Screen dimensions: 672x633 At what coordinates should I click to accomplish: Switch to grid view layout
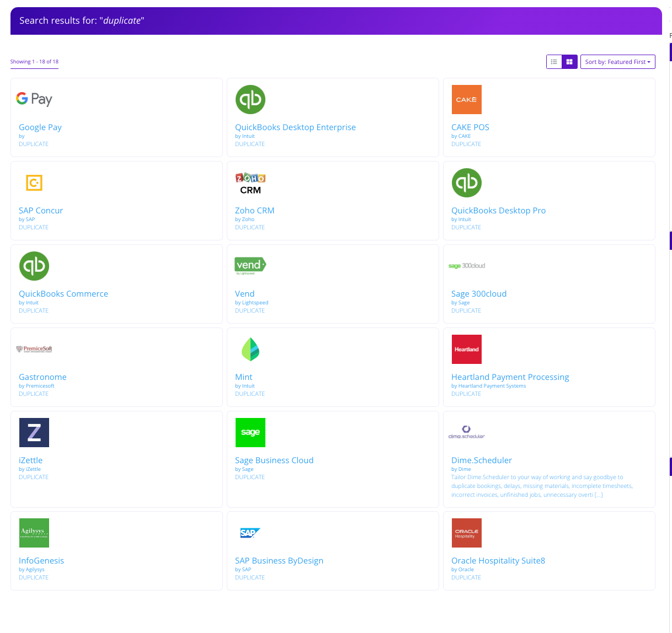[569, 62]
